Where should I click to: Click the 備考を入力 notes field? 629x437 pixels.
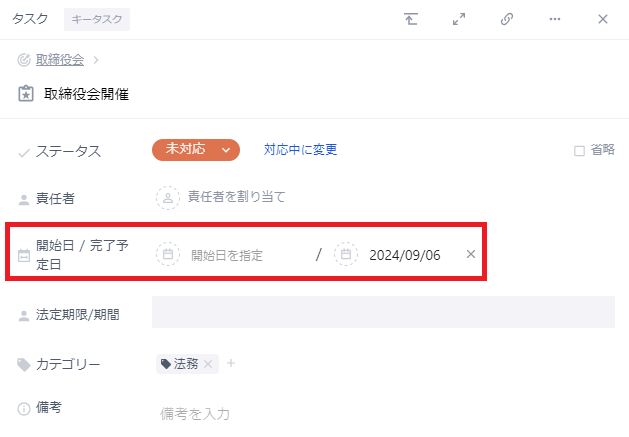(x=195, y=414)
